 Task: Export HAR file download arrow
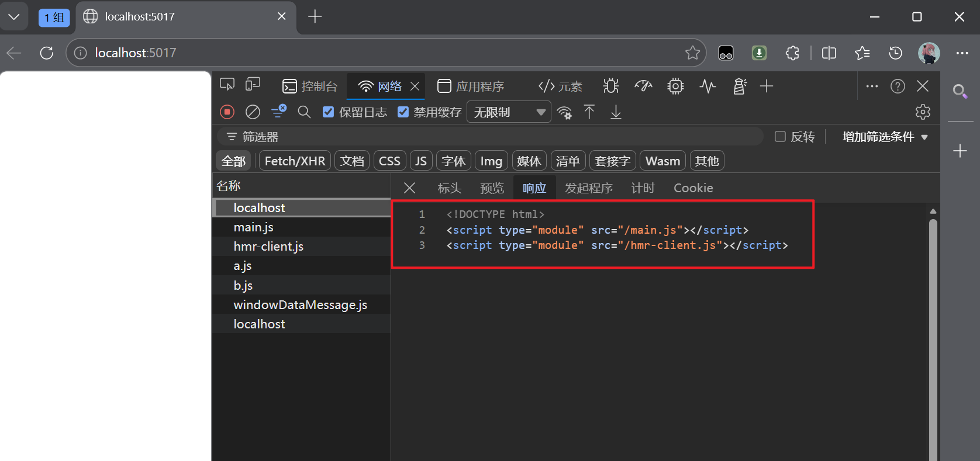pyautogui.click(x=616, y=112)
